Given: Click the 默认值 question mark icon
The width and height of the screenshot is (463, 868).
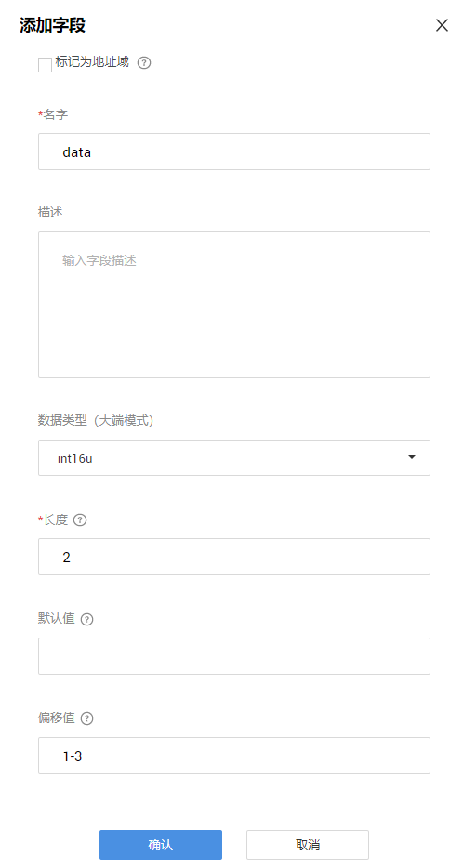Looking at the screenshot, I should point(87,620).
